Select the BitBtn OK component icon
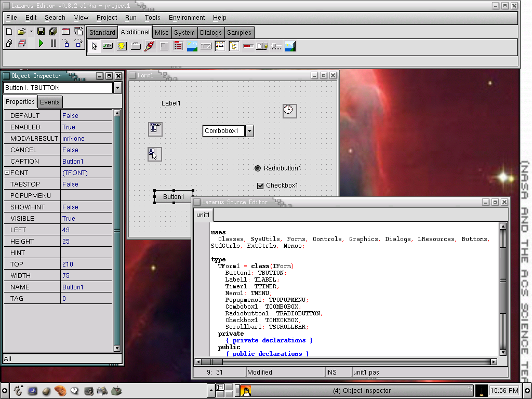532x399 pixels. tap(108, 46)
